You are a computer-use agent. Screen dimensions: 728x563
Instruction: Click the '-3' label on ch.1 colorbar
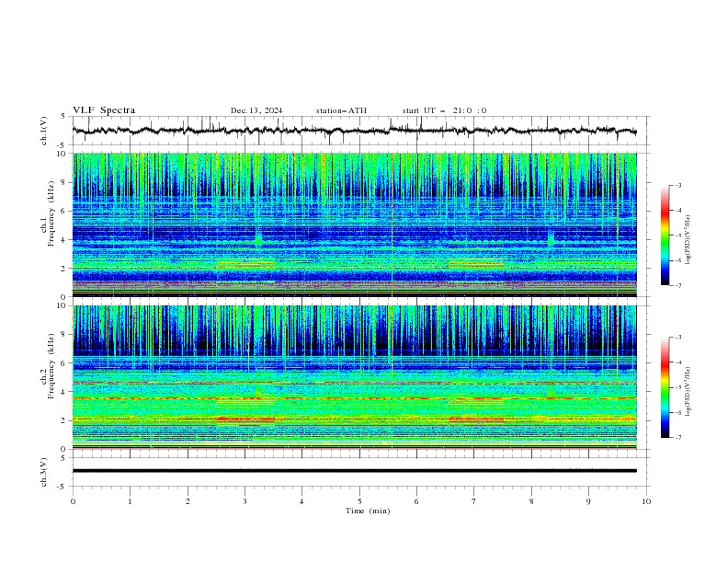point(677,185)
